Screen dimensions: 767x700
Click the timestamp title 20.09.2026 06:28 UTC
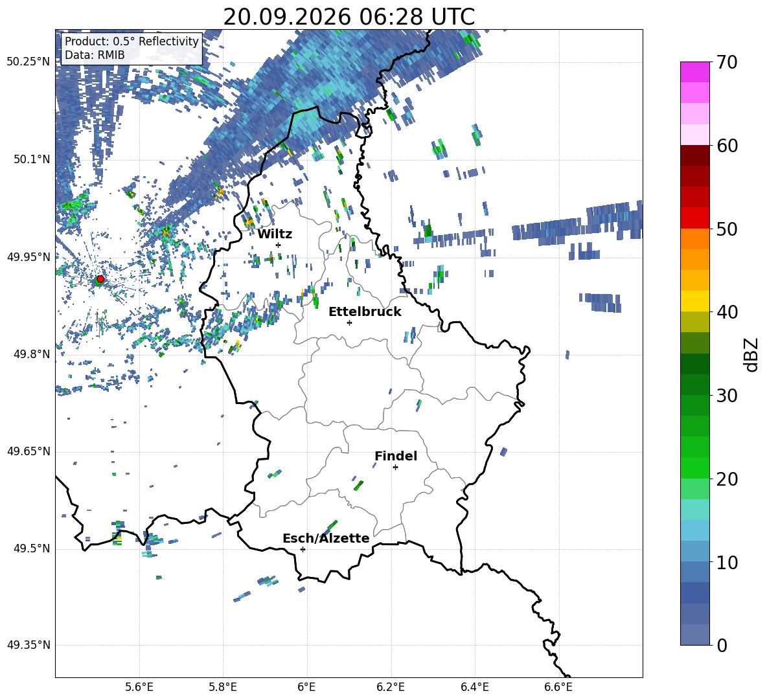click(349, 17)
